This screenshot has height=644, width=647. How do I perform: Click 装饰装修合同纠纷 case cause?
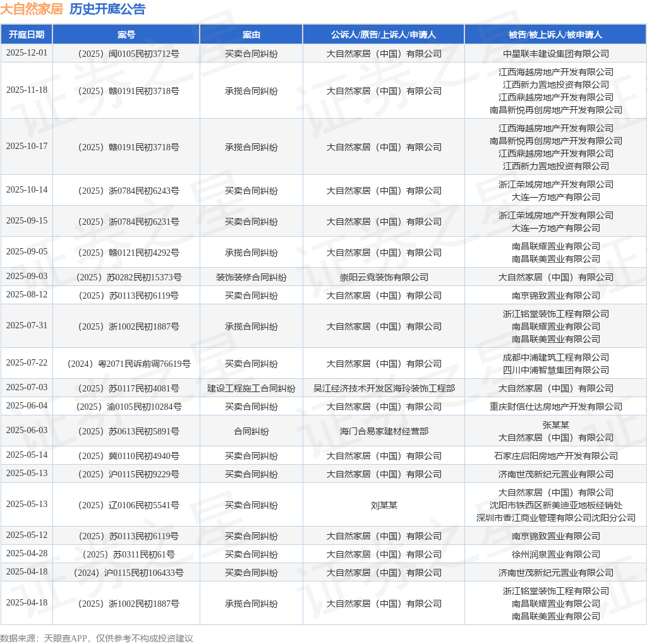pyautogui.click(x=251, y=277)
